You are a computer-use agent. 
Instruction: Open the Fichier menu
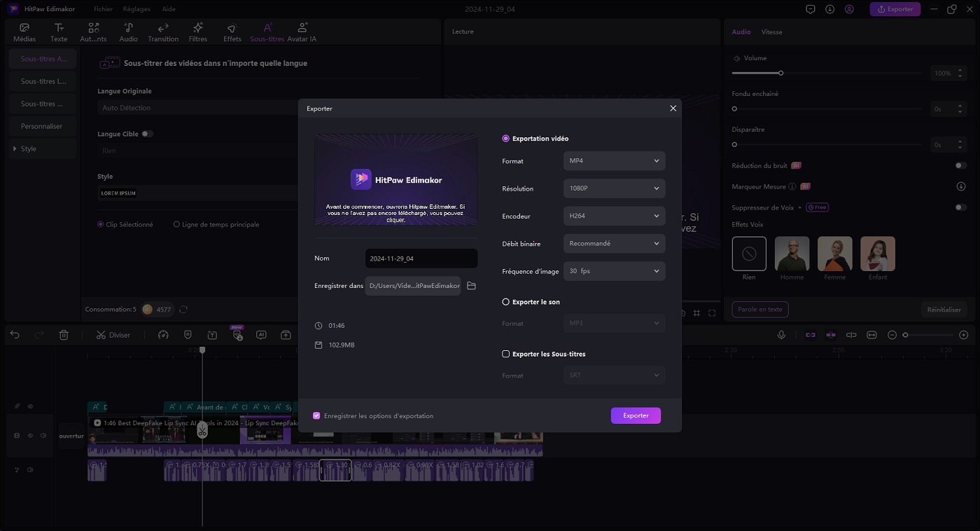(103, 9)
